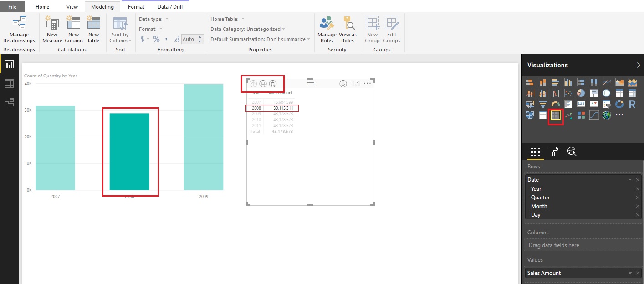Select the Map globe visualization
The width and height of the screenshot is (644, 284).
click(606, 93)
